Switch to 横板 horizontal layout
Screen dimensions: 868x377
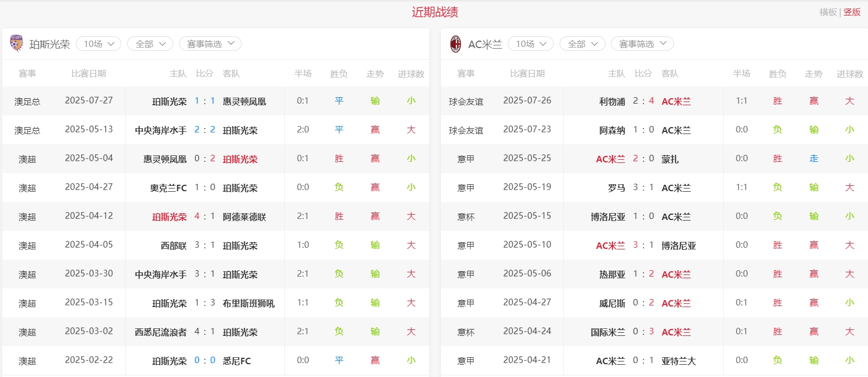828,12
